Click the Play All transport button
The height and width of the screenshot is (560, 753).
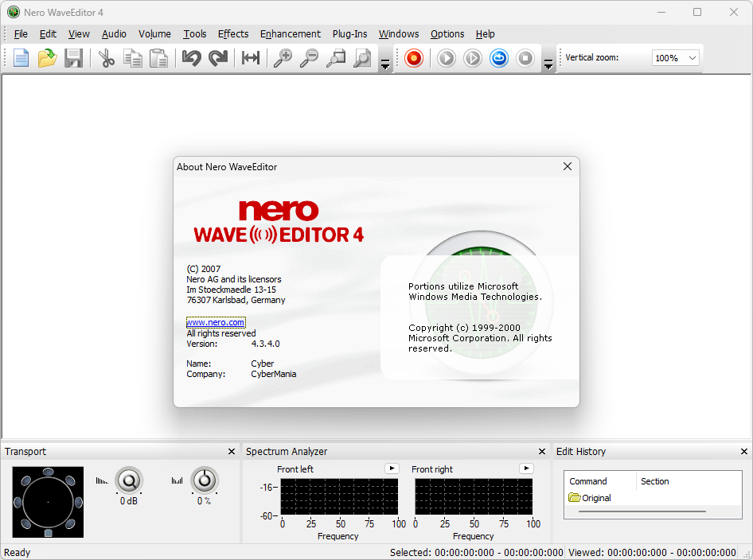pos(446,58)
